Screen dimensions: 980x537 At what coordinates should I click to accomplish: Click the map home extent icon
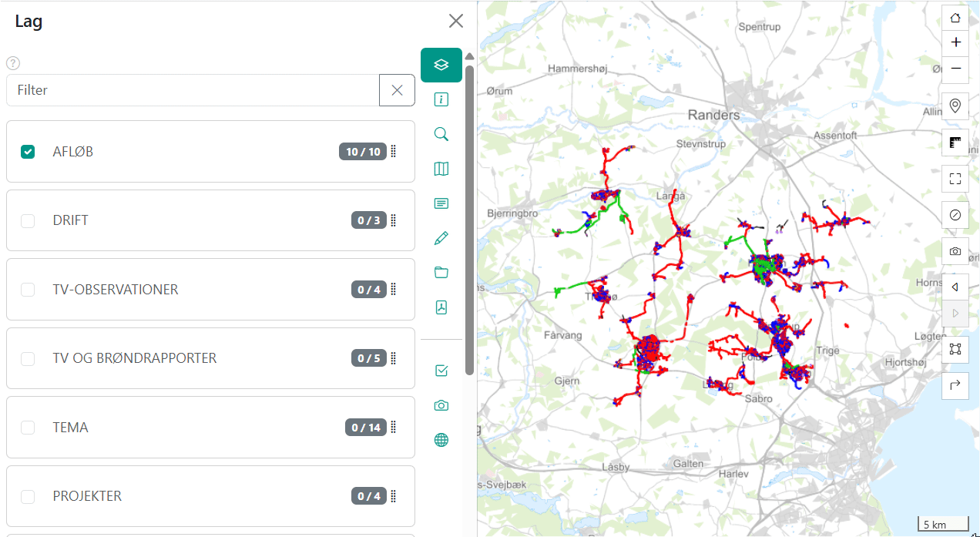[x=955, y=18]
